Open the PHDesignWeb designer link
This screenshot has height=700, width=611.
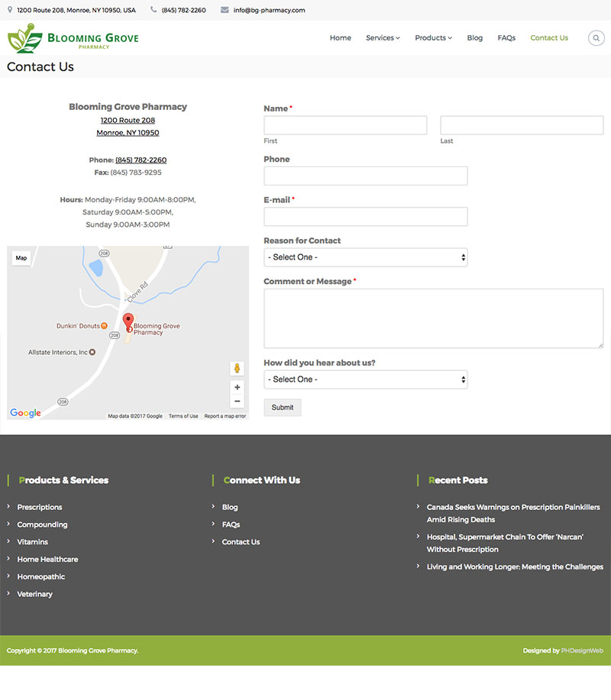(582, 650)
